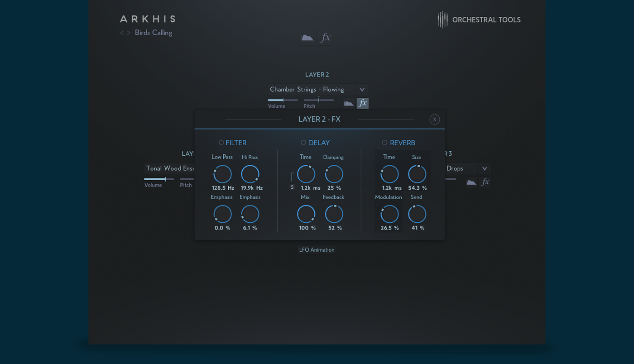Image resolution: width=634 pixels, height=364 pixels.
Task: Click the Delay Time knob
Action: pos(306,174)
